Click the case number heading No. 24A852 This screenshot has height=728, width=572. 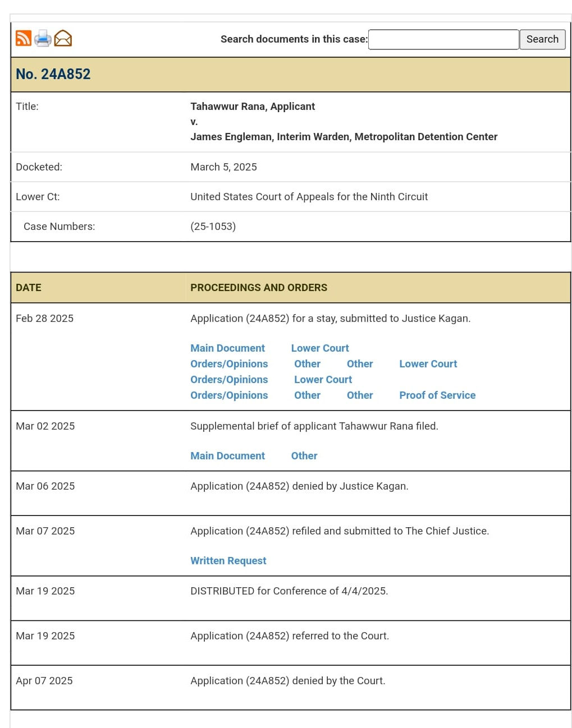click(x=53, y=74)
